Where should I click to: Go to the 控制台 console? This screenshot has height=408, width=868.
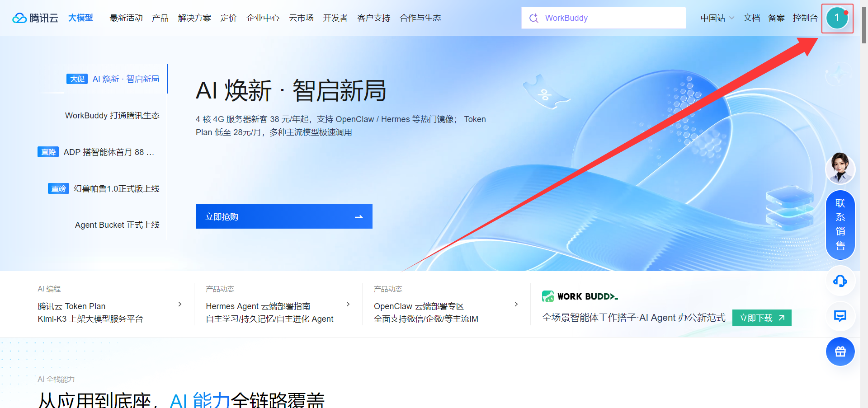(805, 18)
